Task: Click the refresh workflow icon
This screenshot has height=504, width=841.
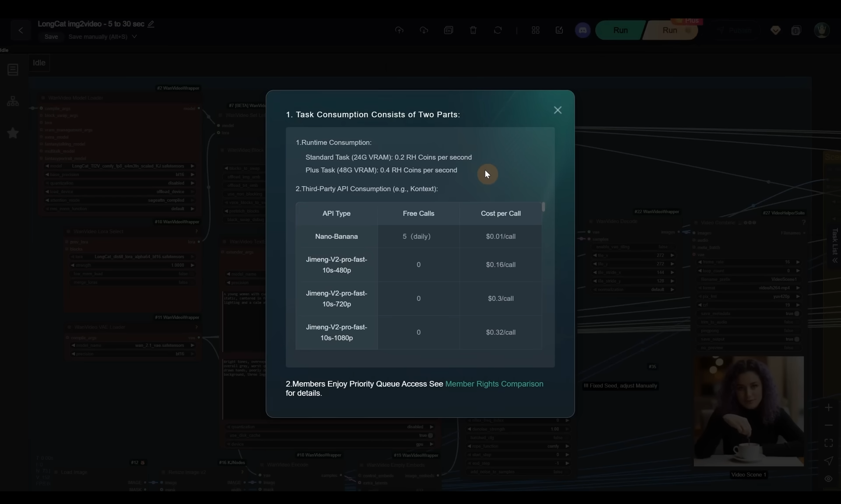Action: pos(498,30)
